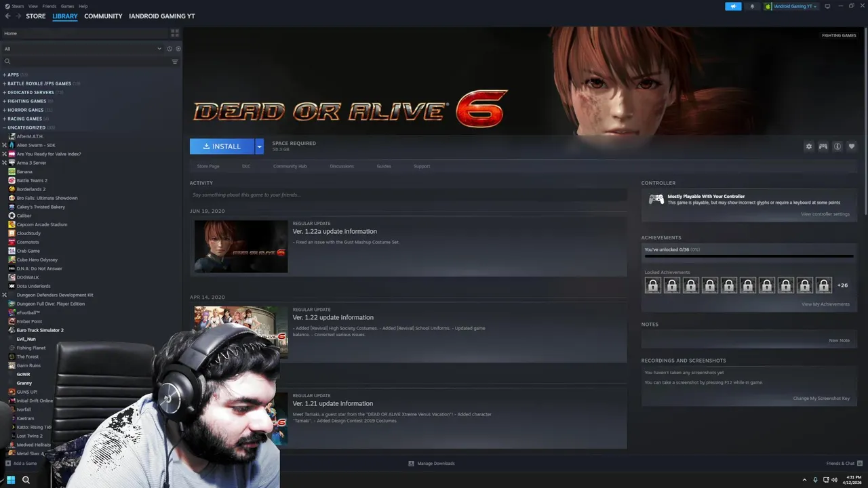This screenshot has height=488, width=868.
Task: Click the achievements progress bar
Action: [x=749, y=256]
